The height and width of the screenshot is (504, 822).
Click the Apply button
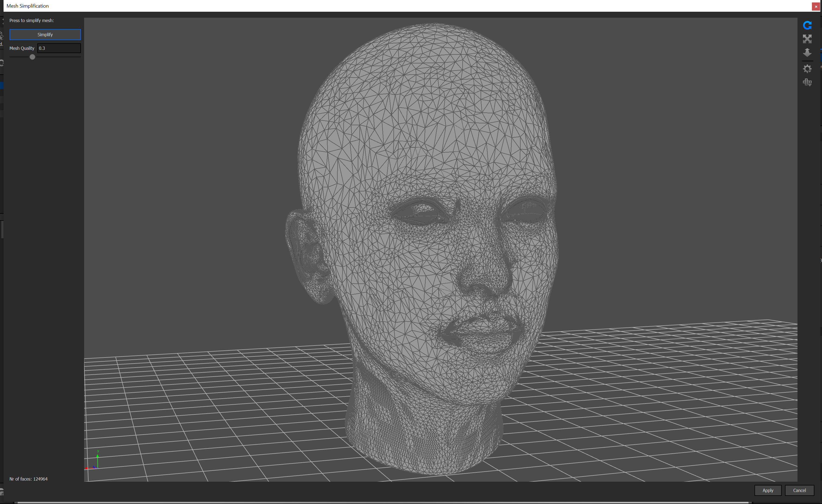point(767,490)
